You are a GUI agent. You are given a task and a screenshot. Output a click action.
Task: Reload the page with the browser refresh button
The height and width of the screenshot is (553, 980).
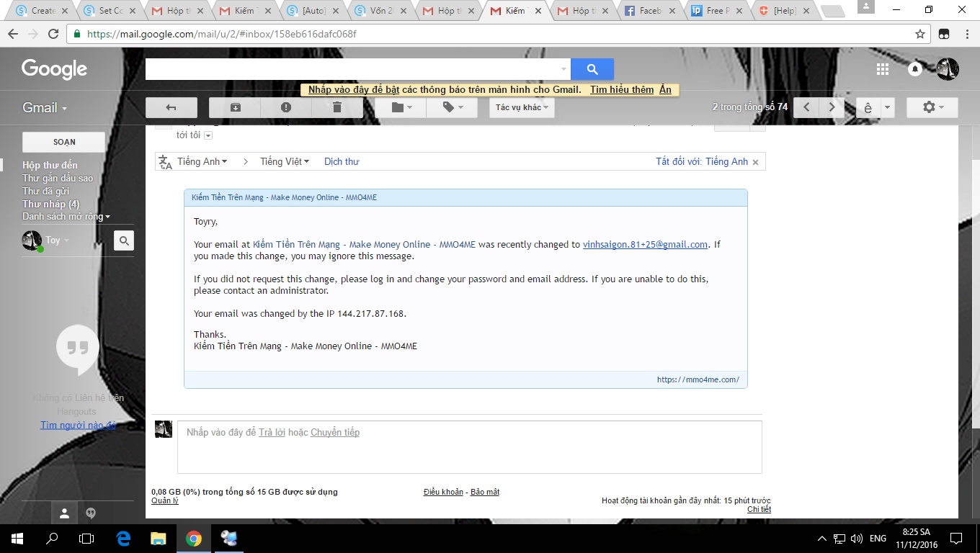coord(53,34)
